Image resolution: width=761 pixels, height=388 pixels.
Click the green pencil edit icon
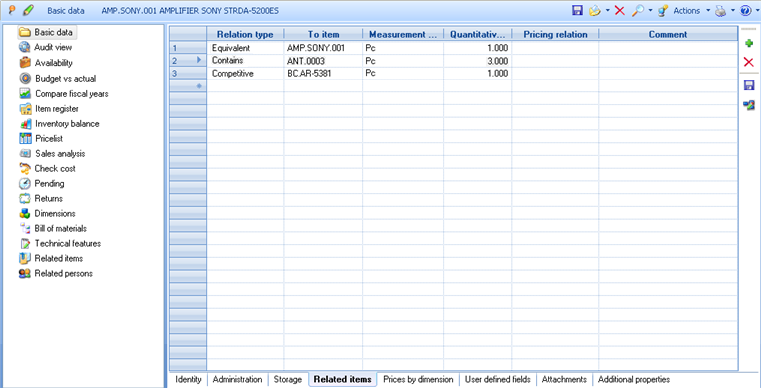pos(28,10)
